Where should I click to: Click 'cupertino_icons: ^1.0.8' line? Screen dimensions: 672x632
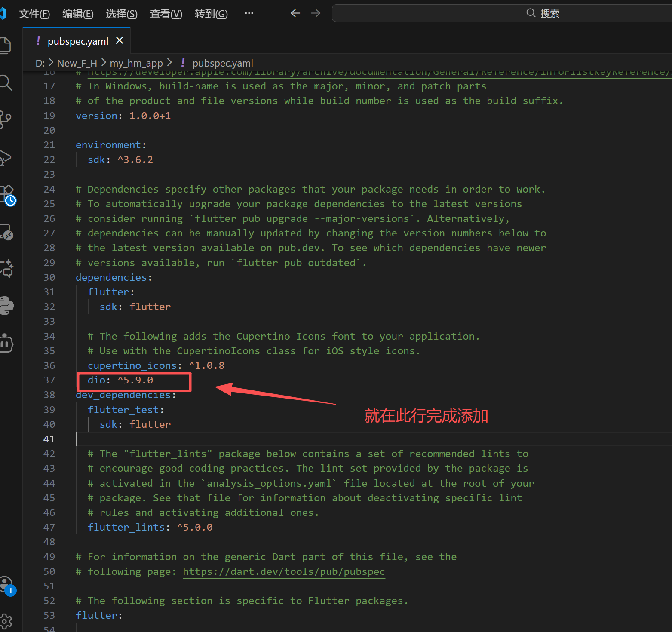click(x=156, y=365)
